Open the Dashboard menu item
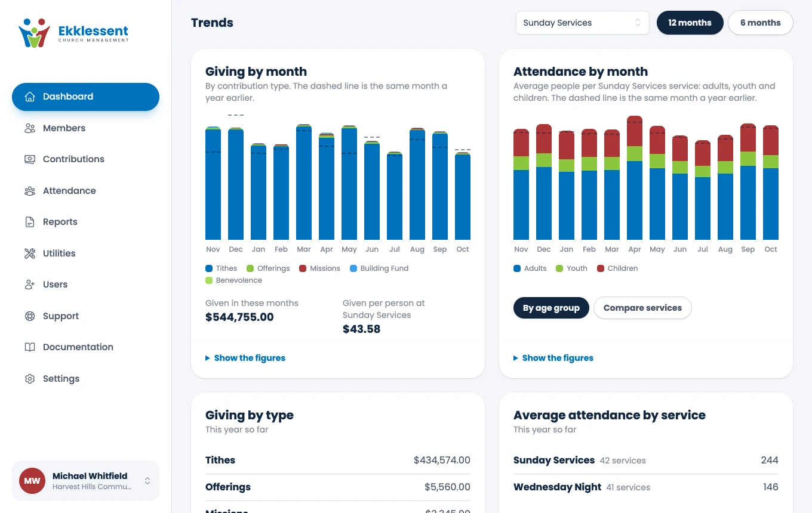Image resolution: width=812 pixels, height=513 pixels. click(85, 97)
